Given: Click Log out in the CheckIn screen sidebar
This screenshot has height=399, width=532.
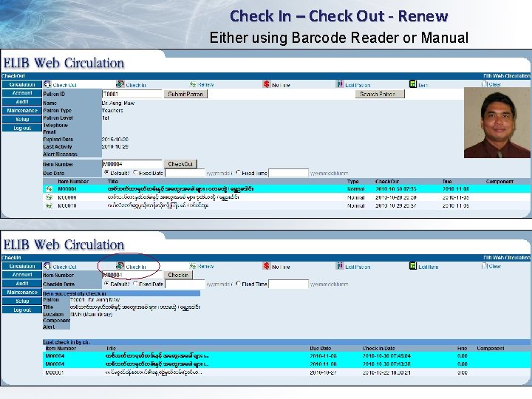Looking at the screenshot, I should click(x=22, y=310).
